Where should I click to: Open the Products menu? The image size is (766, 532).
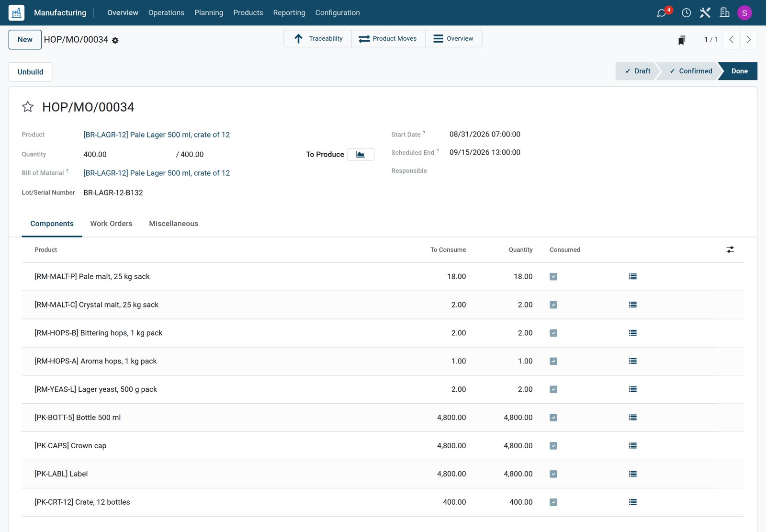[248, 12]
